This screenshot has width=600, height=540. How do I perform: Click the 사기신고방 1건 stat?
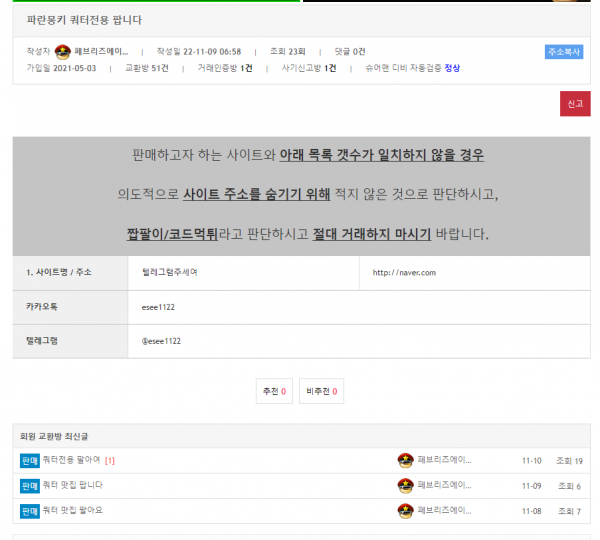pyautogui.click(x=309, y=68)
